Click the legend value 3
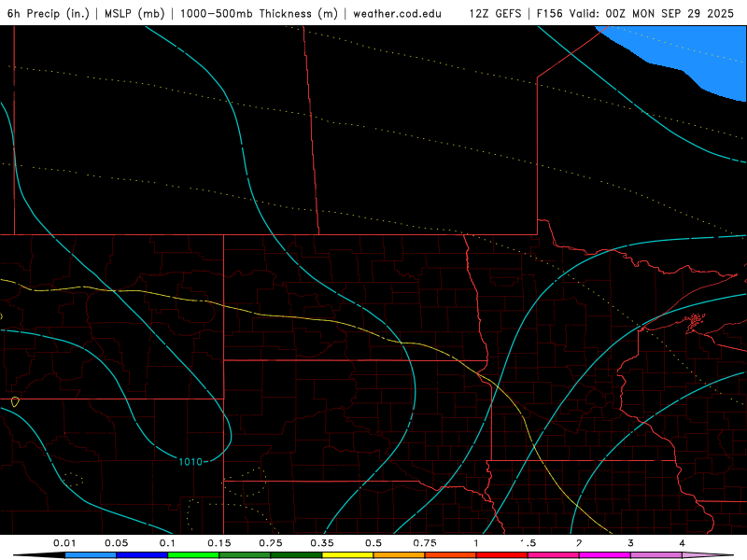747x560 pixels. pyautogui.click(x=630, y=543)
